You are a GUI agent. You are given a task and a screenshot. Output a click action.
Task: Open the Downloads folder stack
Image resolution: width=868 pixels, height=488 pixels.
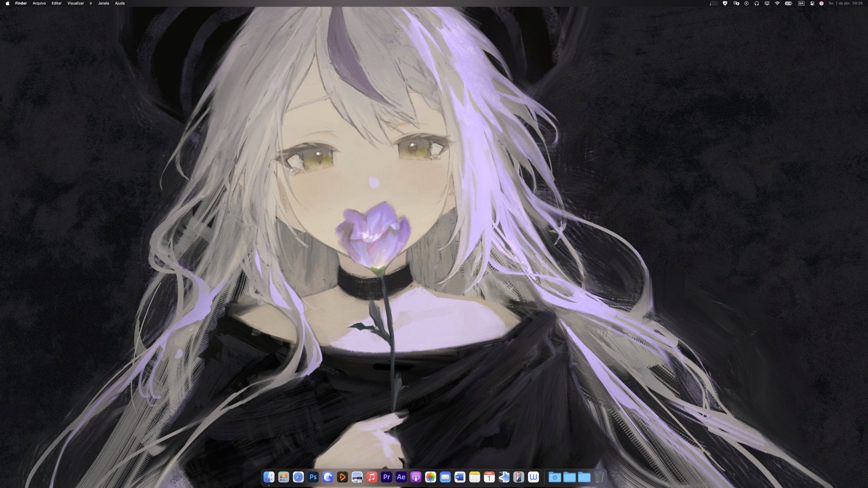tap(555, 477)
